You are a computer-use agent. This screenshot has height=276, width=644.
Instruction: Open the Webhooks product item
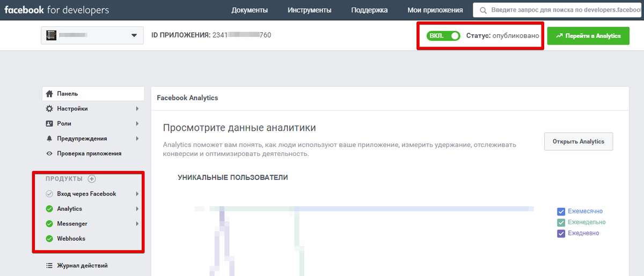click(93, 238)
